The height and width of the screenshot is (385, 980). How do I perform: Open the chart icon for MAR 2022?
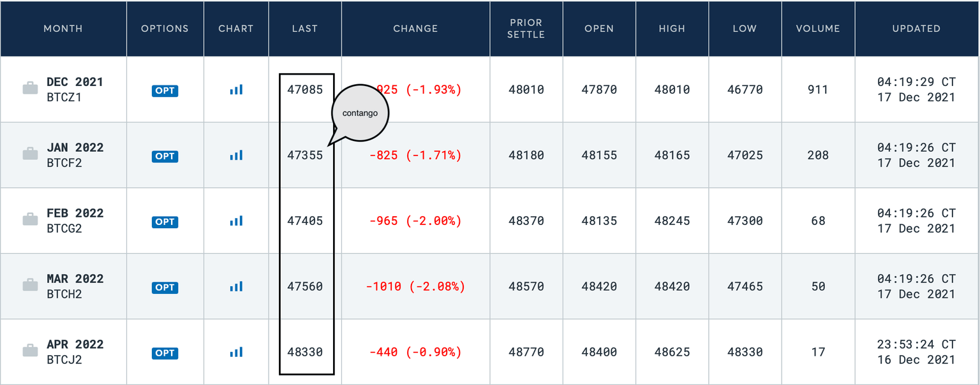pyautogui.click(x=236, y=287)
